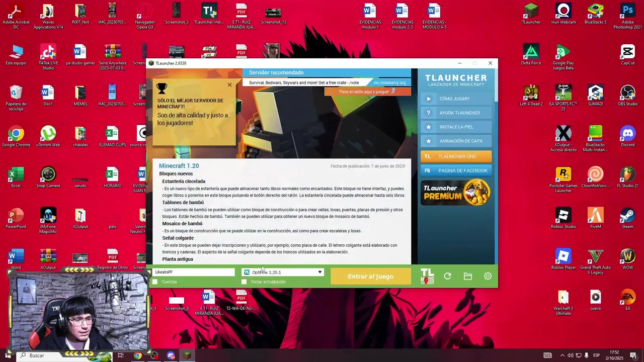
Task: Click the LikeabsFF username field
Action: click(x=194, y=272)
